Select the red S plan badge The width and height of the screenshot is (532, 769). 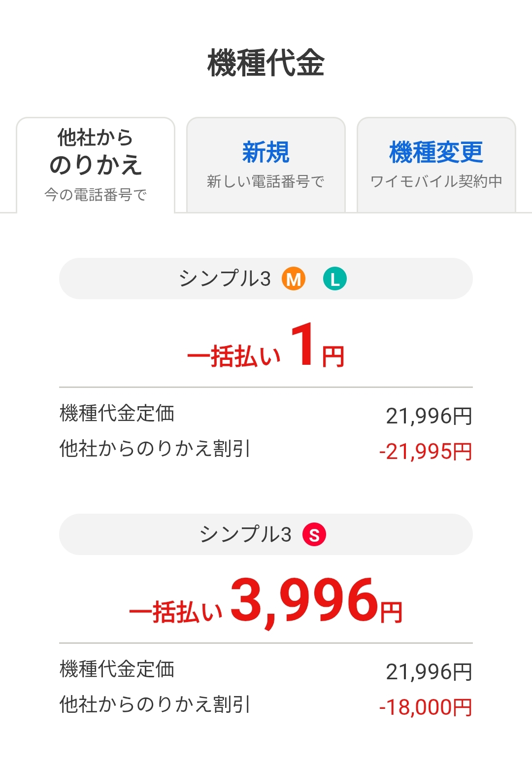[314, 535]
